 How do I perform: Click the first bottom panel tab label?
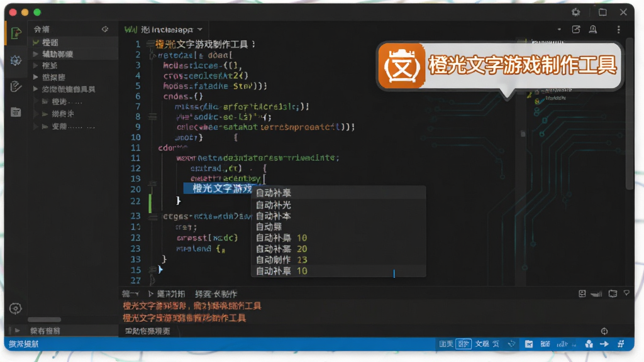coord(130,294)
